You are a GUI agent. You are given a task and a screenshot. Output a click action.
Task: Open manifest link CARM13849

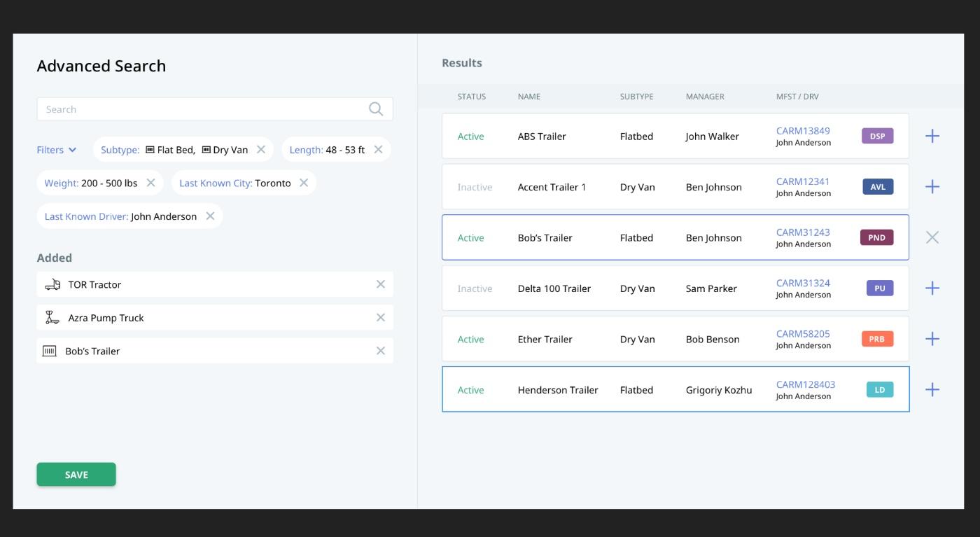803,130
